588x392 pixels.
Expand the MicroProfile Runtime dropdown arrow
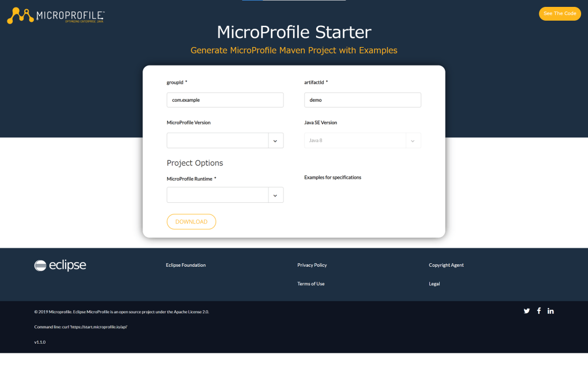pos(275,195)
